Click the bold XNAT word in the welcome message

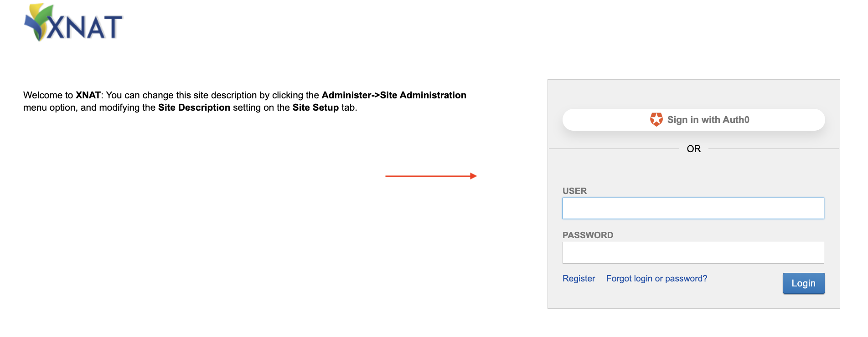pos(88,95)
